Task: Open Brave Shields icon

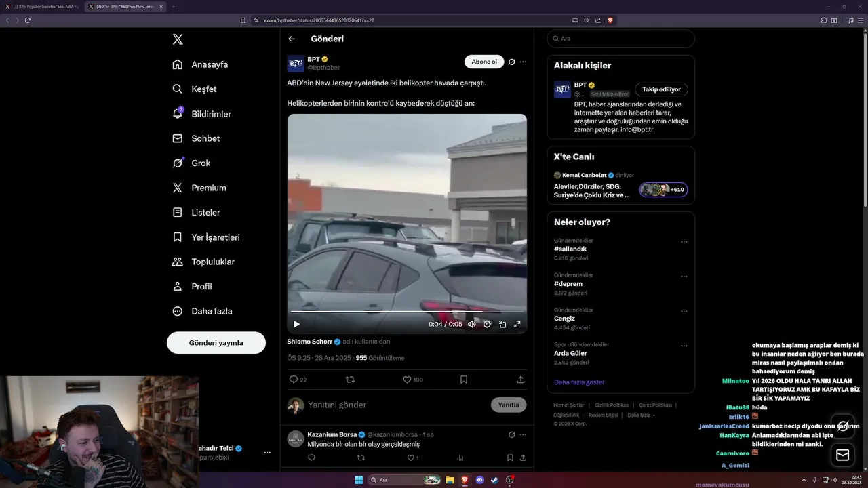Action: coord(610,20)
